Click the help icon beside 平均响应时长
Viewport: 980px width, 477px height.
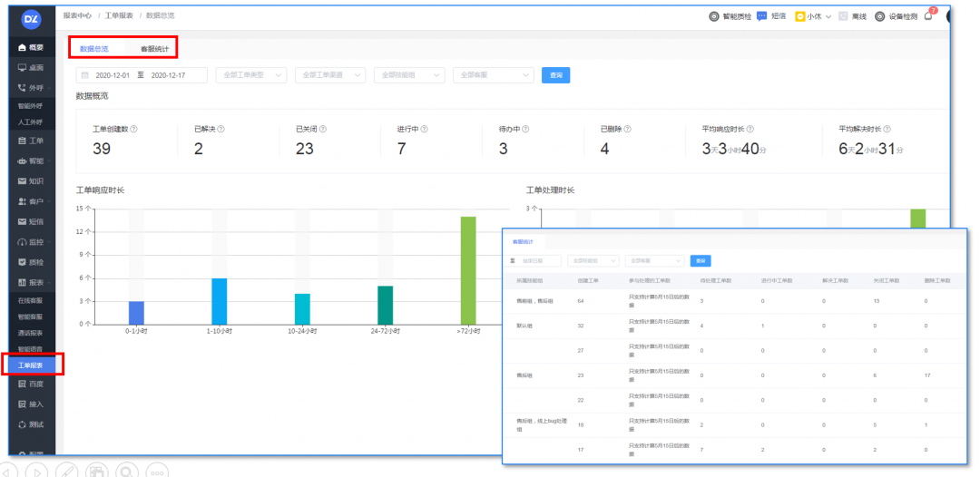coord(750,129)
